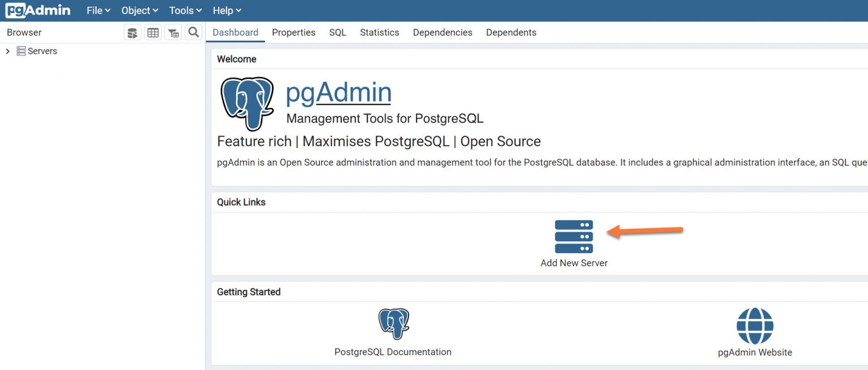868x370 pixels.
Task: Select the Filtered Rows icon
Action: click(x=173, y=32)
